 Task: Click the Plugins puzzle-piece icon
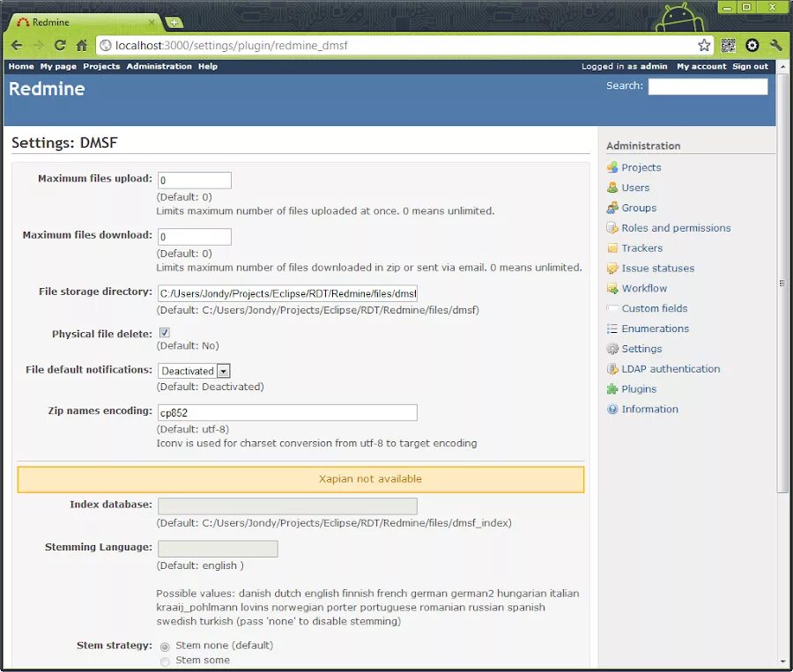tap(612, 388)
